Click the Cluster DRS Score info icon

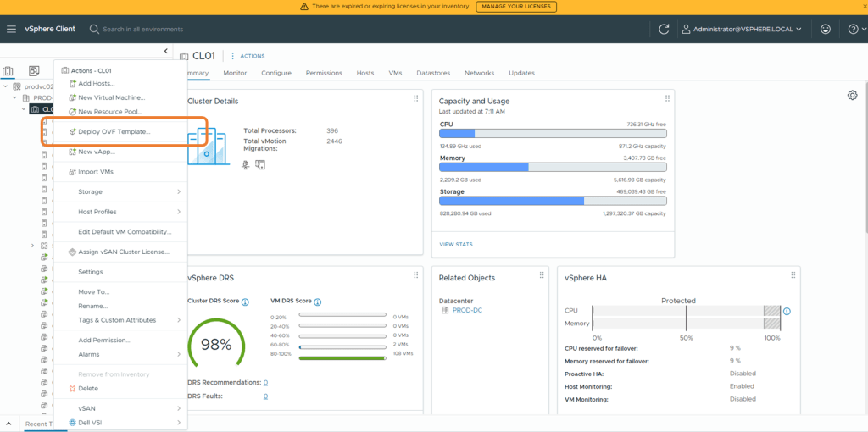(x=246, y=302)
